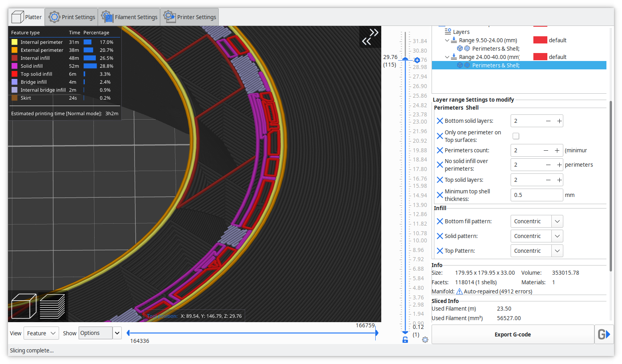
Task: Switch to the Print Settings tab
Action: (71, 17)
